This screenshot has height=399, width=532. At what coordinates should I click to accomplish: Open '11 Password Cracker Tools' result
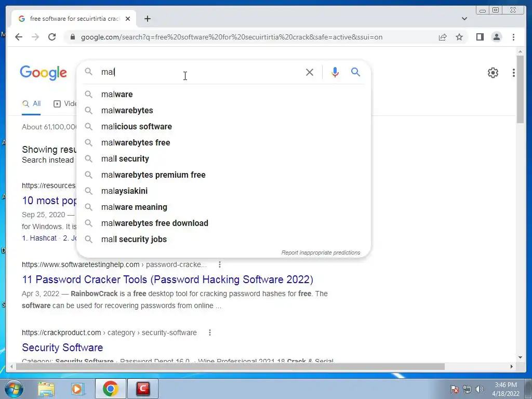tap(168, 280)
